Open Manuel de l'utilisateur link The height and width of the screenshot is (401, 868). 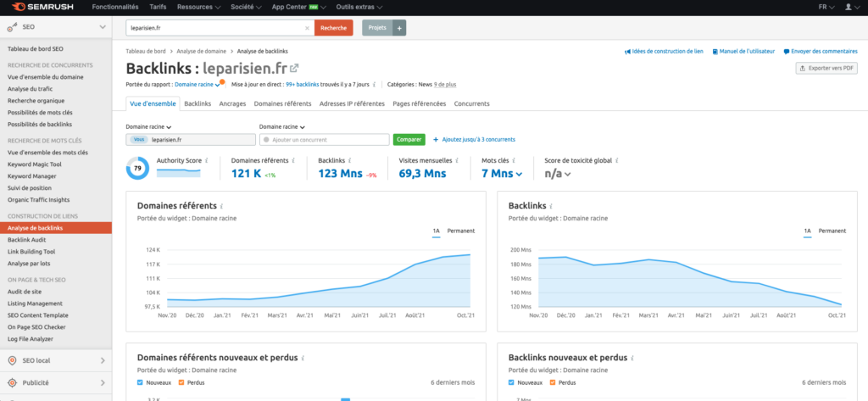pyautogui.click(x=743, y=52)
